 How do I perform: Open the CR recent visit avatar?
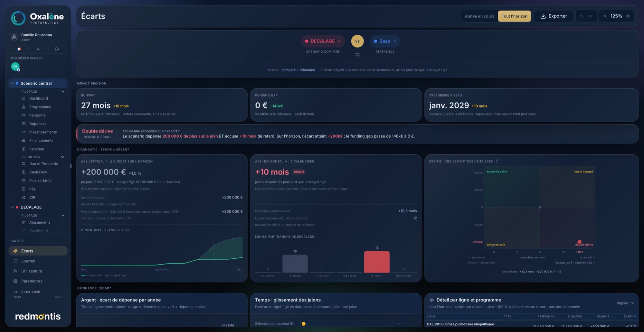click(15, 67)
